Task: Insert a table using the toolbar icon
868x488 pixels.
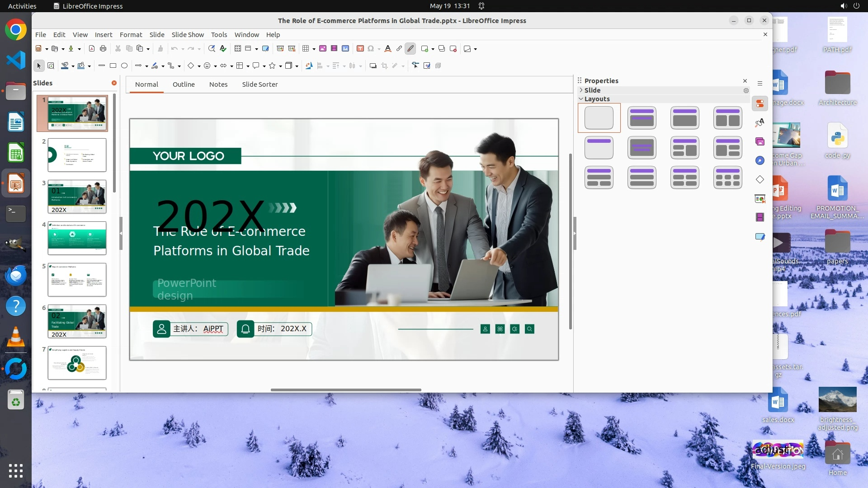Action: coord(306,49)
